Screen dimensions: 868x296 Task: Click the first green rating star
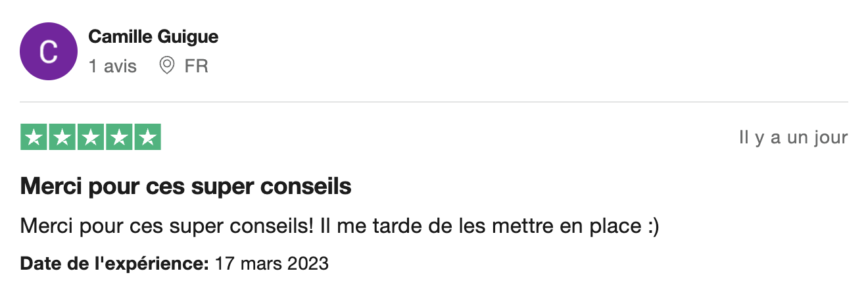(34, 137)
